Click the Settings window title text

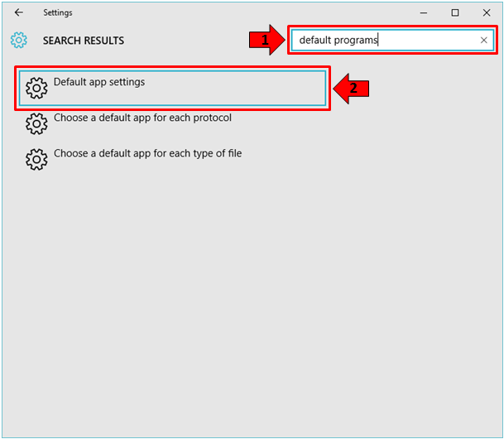pyautogui.click(x=58, y=12)
